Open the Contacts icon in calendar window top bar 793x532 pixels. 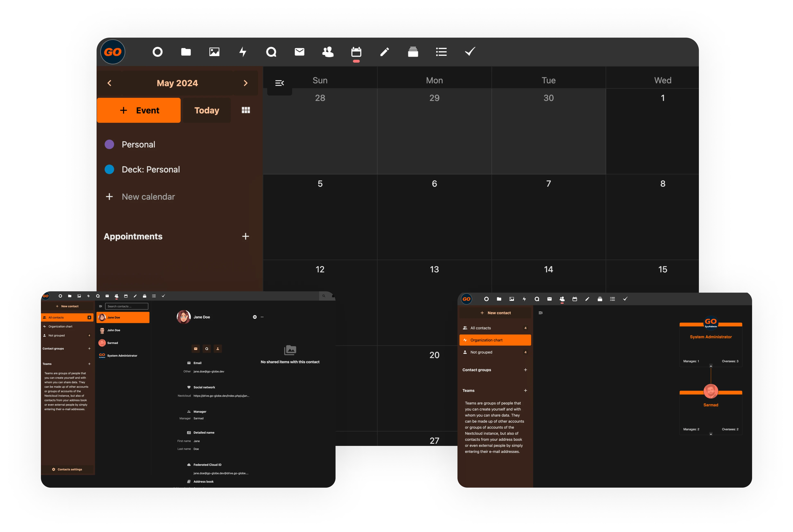[x=328, y=52]
